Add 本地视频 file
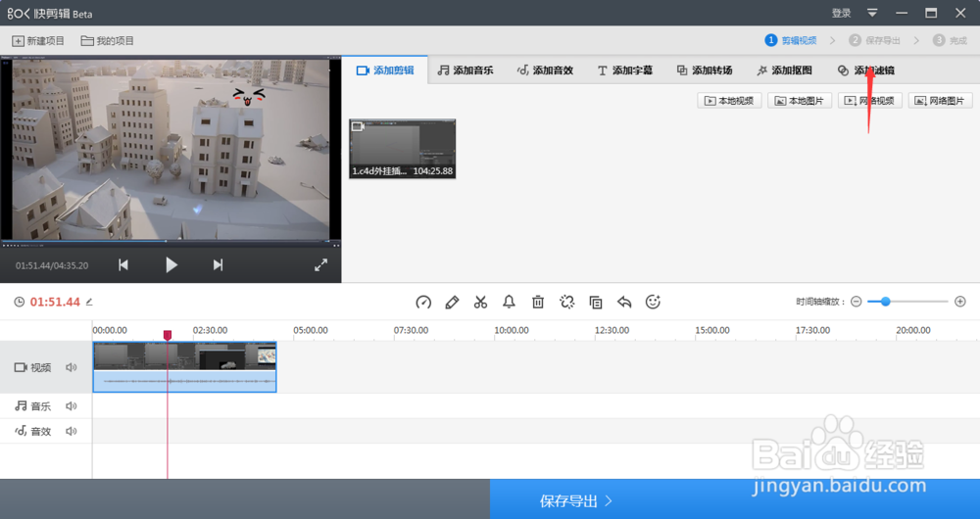This screenshot has width=980, height=519. 729,101
